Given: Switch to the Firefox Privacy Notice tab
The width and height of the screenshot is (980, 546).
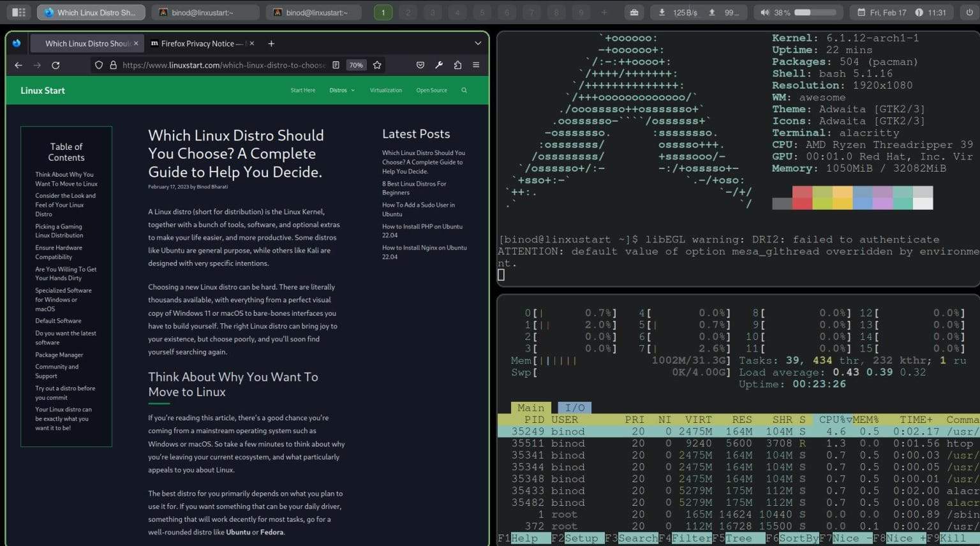Looking at the screenshot, I should point(198,43).
